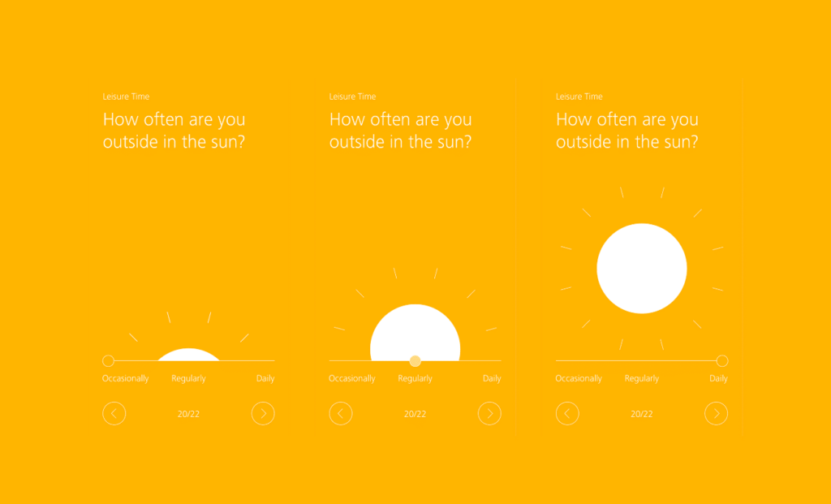Click forward arrow in the Daily panel
Image resolution: width=831 pixels, height=504 pixels.
pyautogui.click(x=716, y=413)
